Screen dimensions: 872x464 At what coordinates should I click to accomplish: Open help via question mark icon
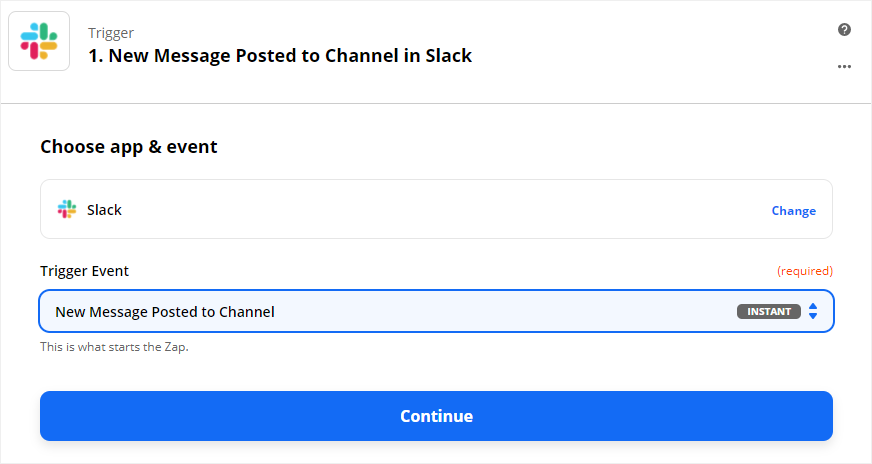(844, 29)
